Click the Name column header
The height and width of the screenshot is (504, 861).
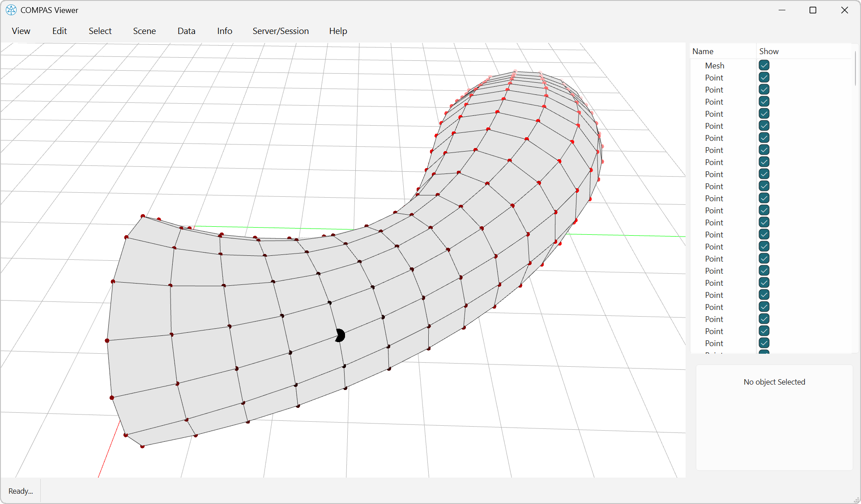703,51
